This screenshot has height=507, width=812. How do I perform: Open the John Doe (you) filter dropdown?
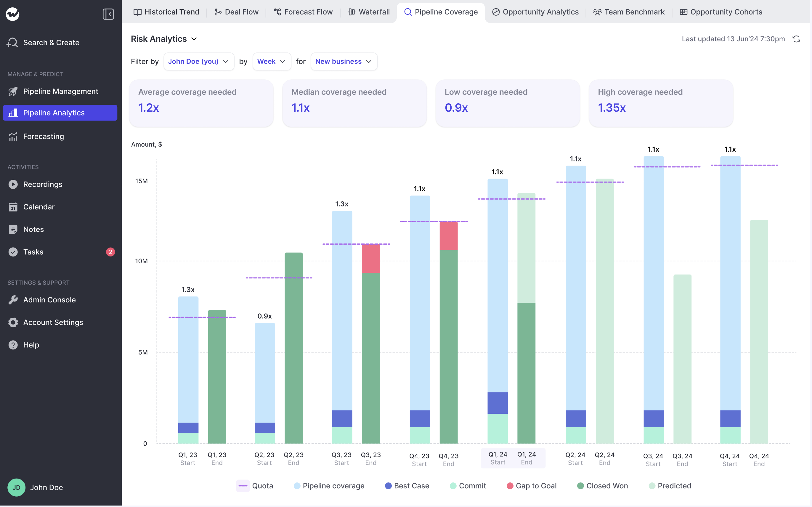point(199,61)
